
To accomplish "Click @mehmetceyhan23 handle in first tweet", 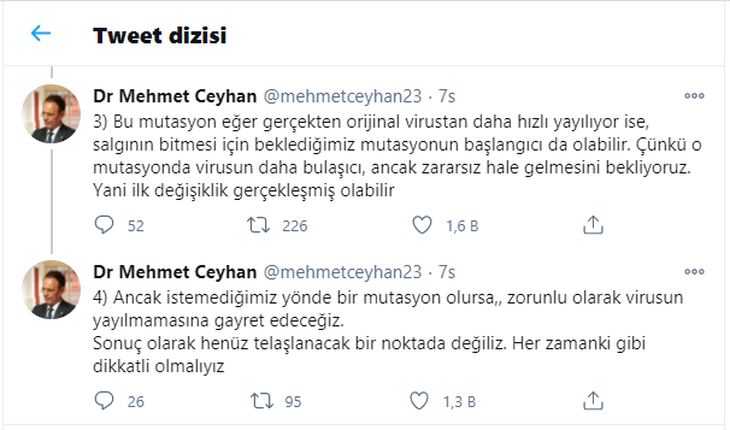I will click(341, 97).
